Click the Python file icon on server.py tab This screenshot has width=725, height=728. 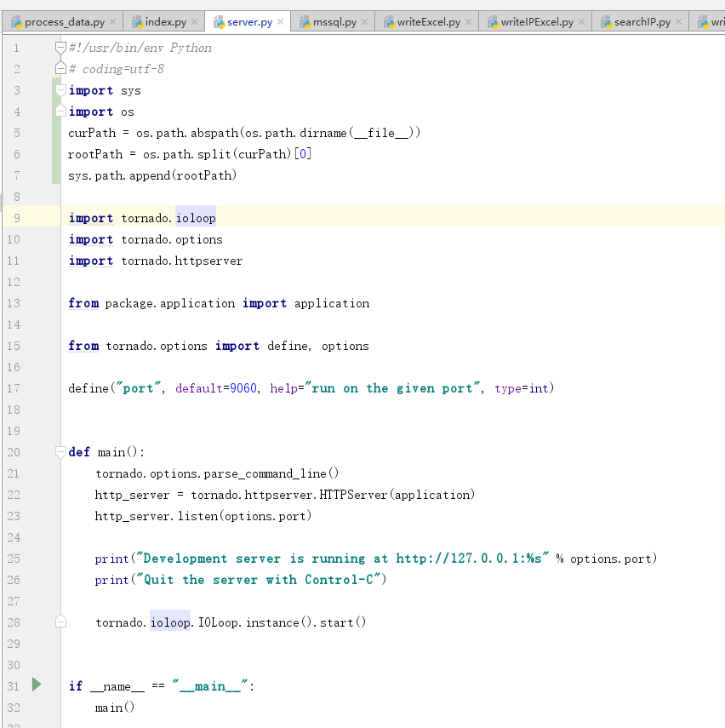(x=219, y=22)
